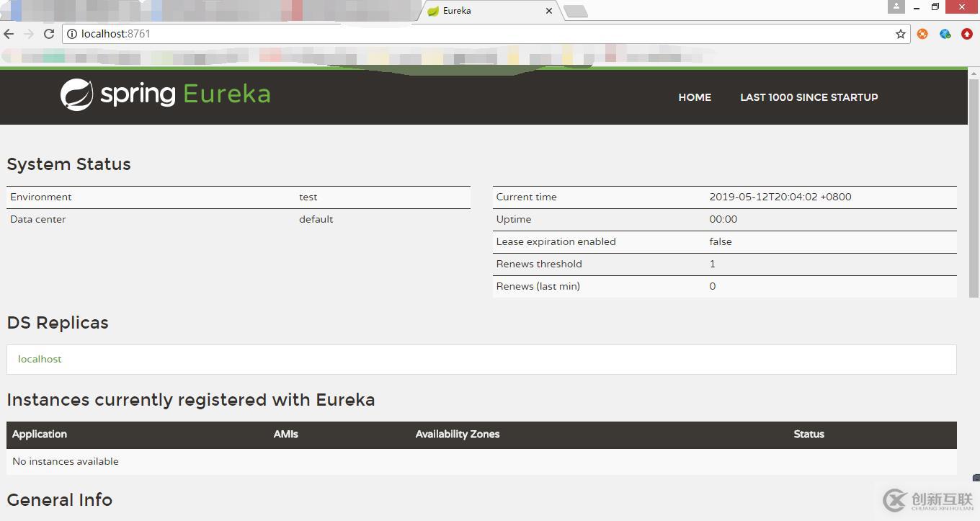Click the AMIs column header
The image size is (980, 521).
coord(286,434)
